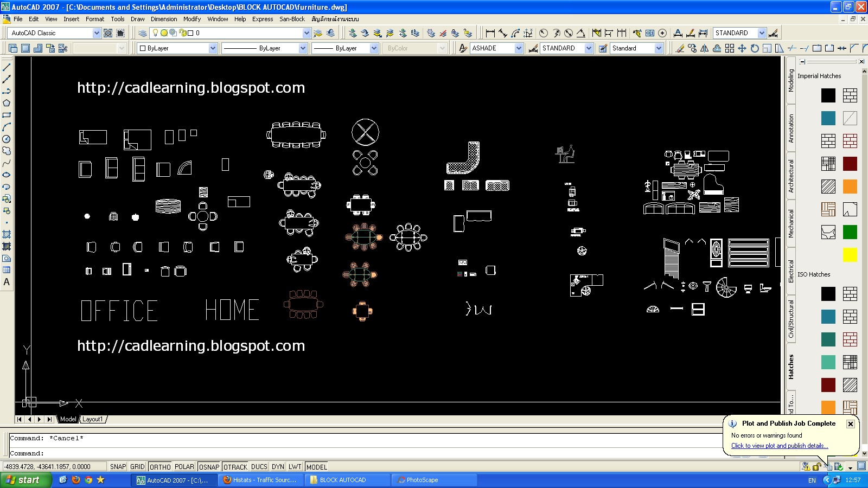Select the Offset modify tool
868x488 pixels.
(x=717, y=48)
